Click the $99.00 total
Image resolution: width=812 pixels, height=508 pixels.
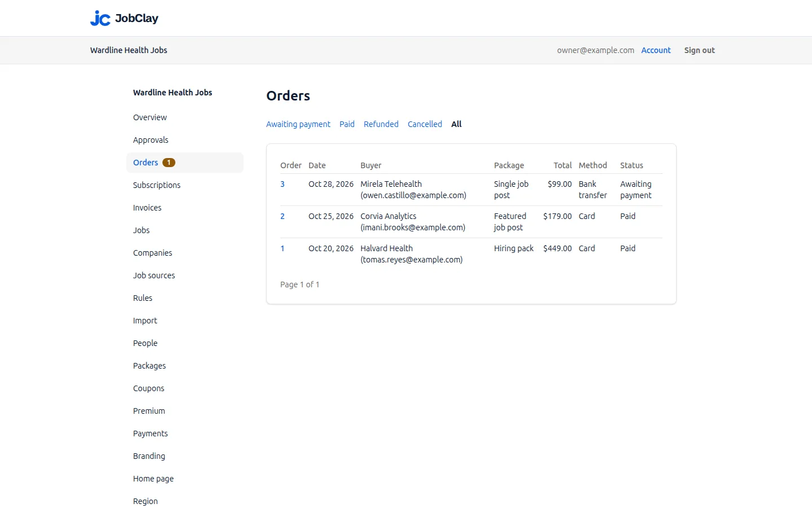tap(559, 184)
